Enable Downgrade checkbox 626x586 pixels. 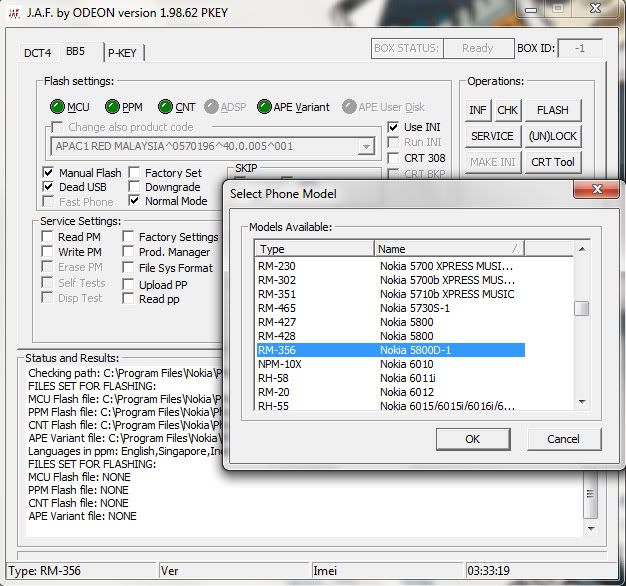pyautogui.click(x=134, y=186)
